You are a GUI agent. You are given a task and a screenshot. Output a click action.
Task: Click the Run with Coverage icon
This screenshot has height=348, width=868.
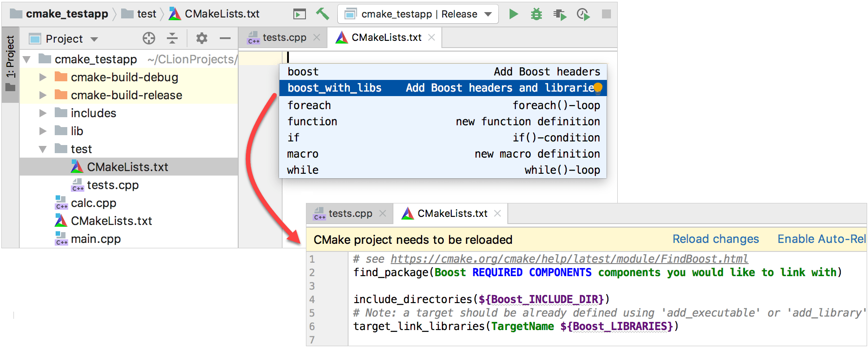(559, 14)
